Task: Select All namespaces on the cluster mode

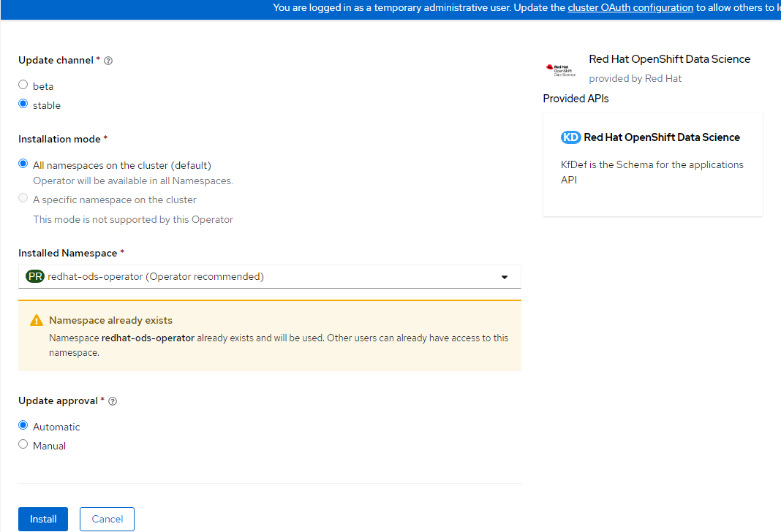Action: coord(23,164)
